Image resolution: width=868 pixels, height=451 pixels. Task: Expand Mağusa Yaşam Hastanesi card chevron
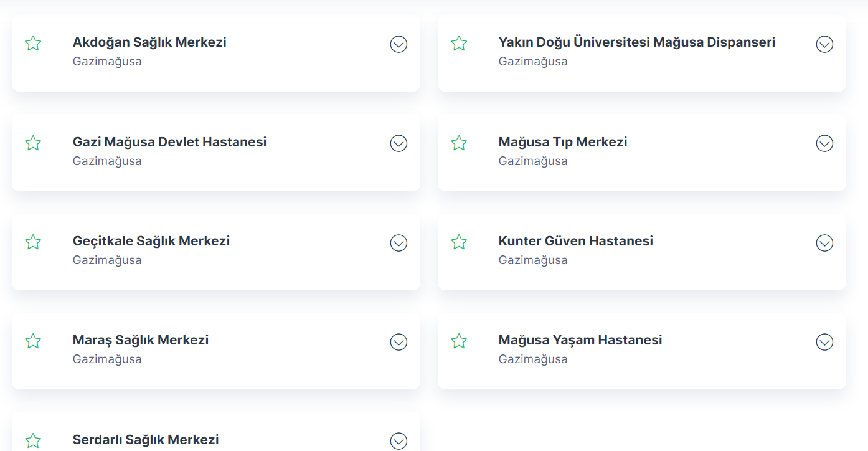coord(824,342)
